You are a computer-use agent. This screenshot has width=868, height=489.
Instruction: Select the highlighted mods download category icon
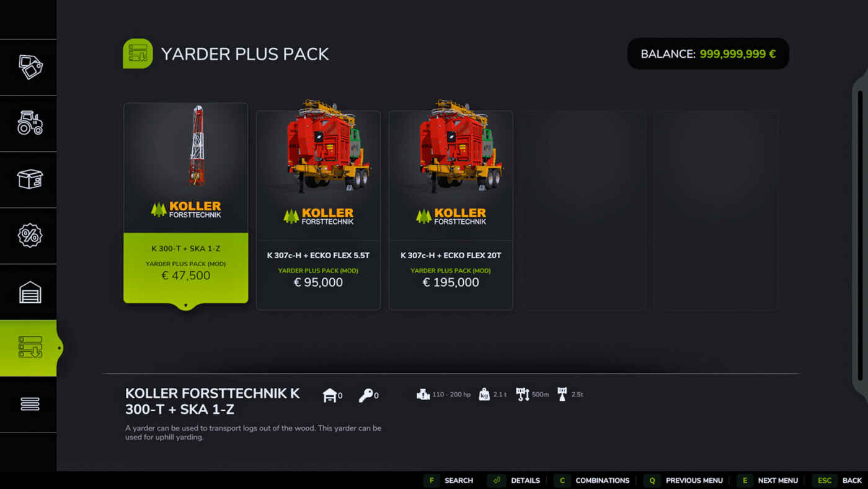tap(29, 348)
